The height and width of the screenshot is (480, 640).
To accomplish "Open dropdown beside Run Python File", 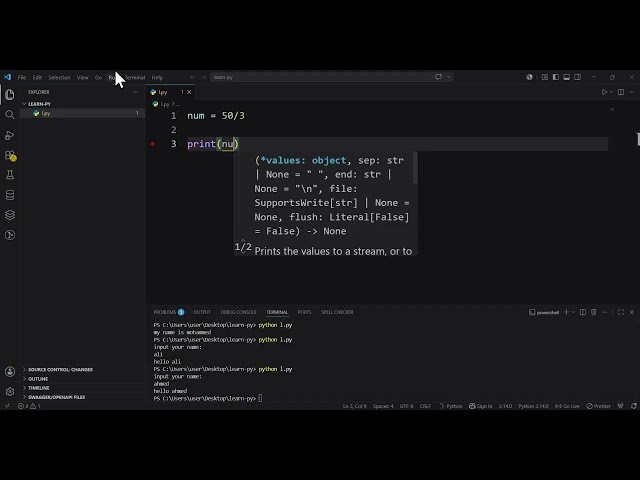I will [x=611, y=92].
